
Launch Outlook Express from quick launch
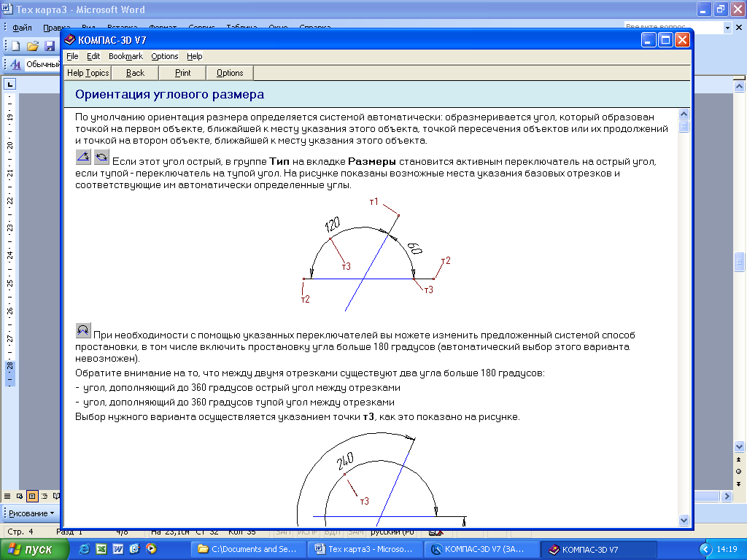pyautogui.click(x=134, y=548)
